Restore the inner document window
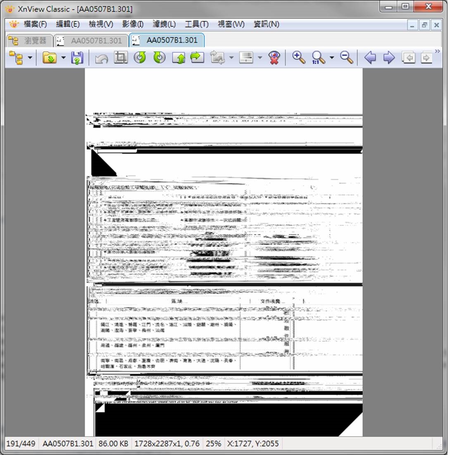Image resolution: width=476 pixels, height=455 pixels. coord(424,25)
